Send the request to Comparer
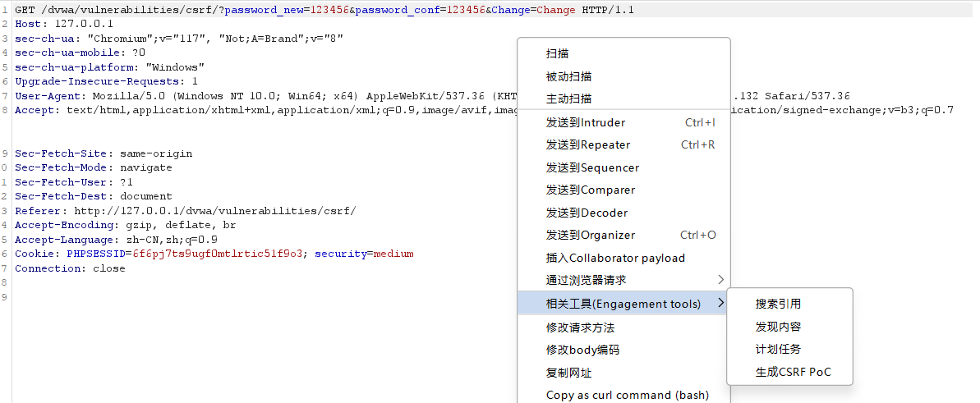The width and height of the screenshot is (980, 403). pos(591,190)
